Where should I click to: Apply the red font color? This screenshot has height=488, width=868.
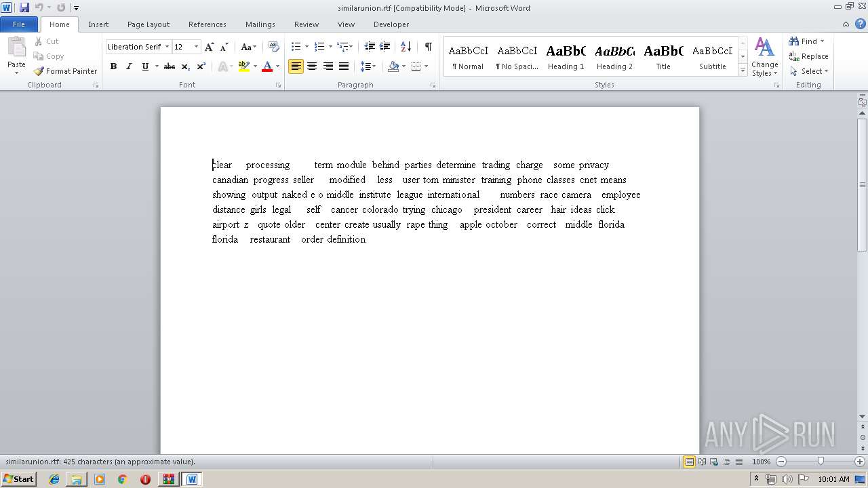click(x=267, y=66)
